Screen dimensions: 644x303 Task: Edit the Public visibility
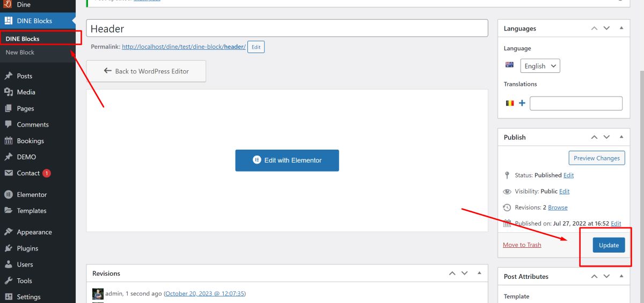click(x=565, y=191)
